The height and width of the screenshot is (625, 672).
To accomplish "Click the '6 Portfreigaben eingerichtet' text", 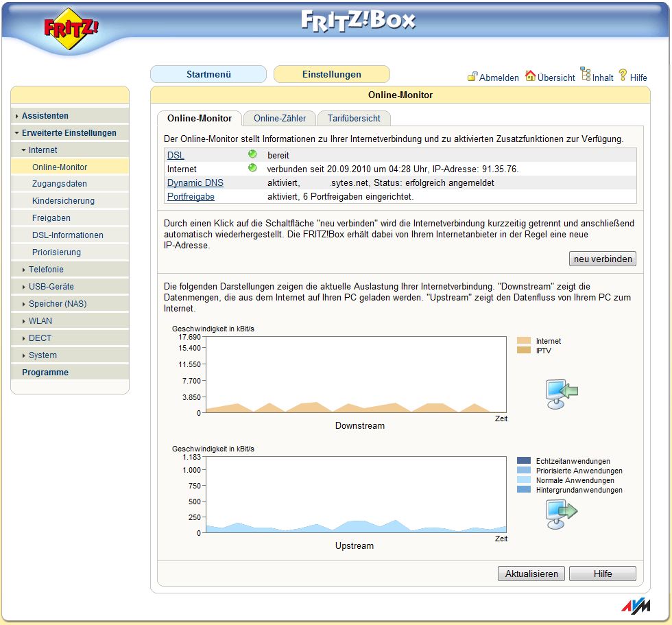I will 358,196.
